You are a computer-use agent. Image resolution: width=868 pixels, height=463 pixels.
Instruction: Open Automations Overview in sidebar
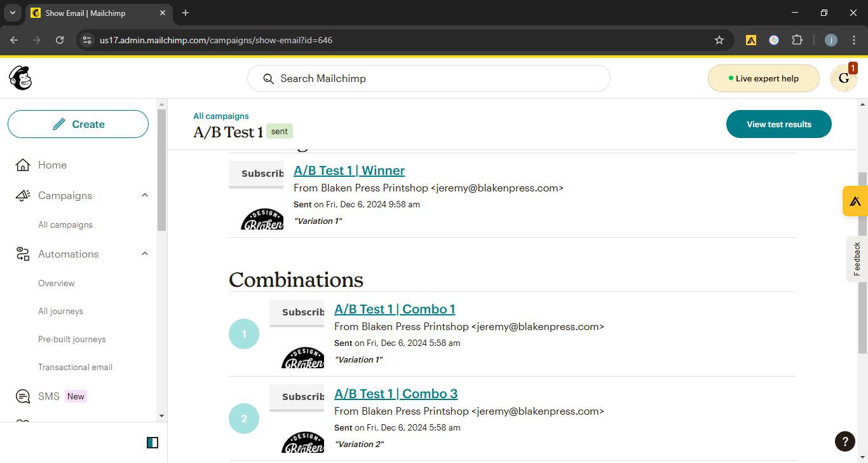pos(57,284)
